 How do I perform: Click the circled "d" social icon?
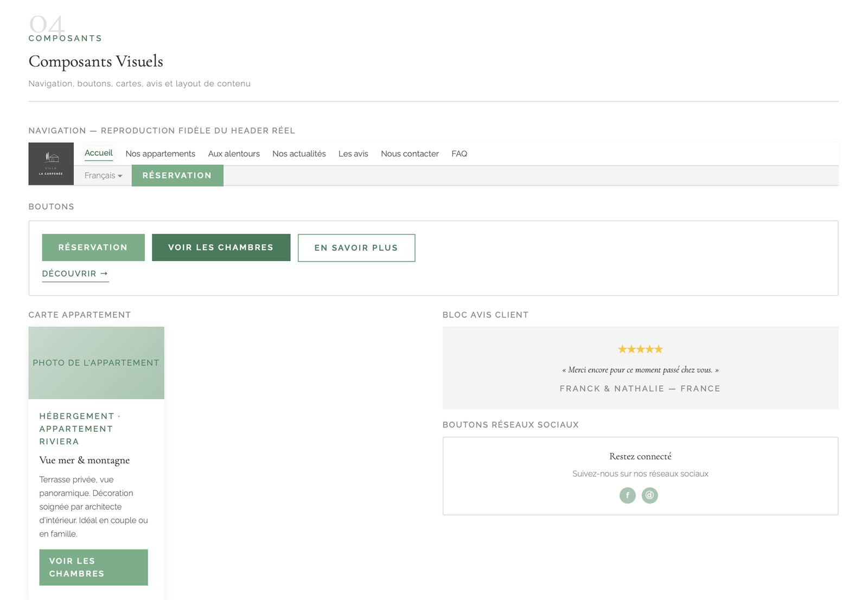[x=649, y=495]
